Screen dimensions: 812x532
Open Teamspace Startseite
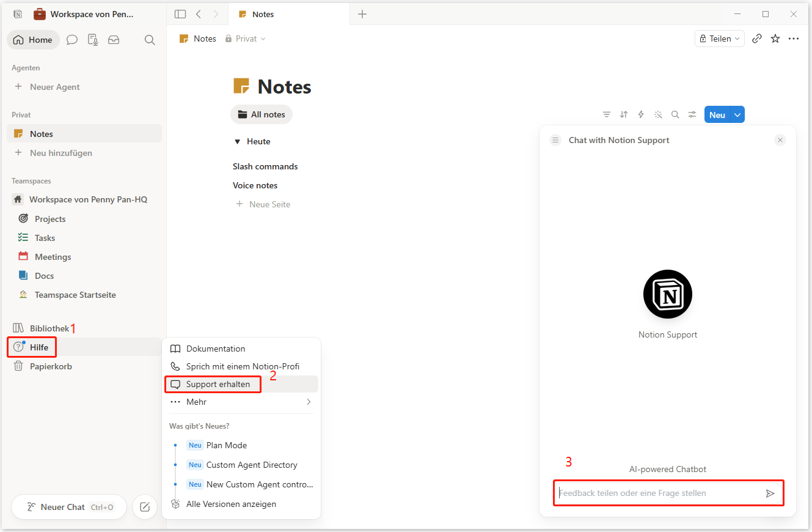click(x=84, y=295)
